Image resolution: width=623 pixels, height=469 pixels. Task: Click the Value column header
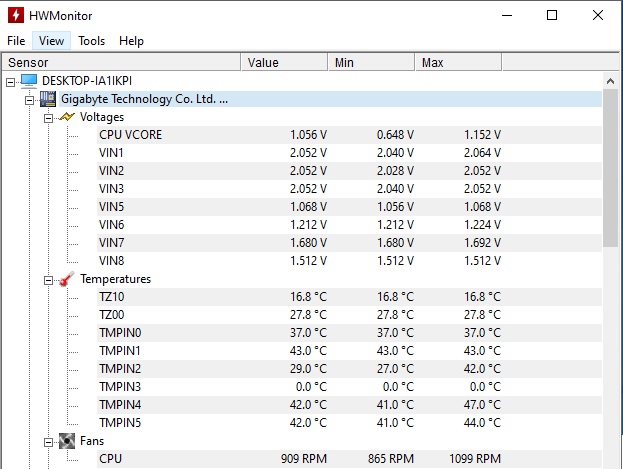pyautogui.click(x=284, y=62)
